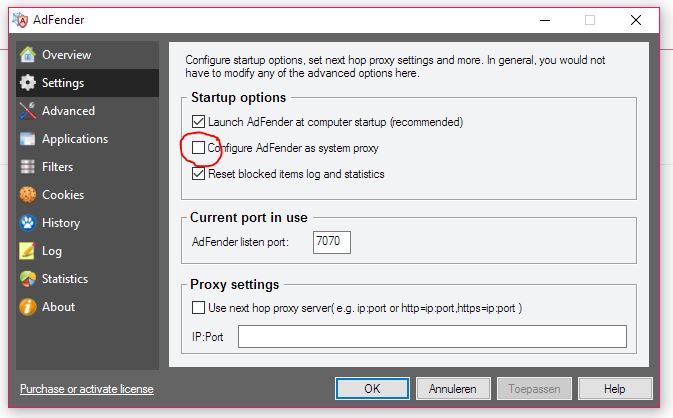Click the OK button

point(372,388)
